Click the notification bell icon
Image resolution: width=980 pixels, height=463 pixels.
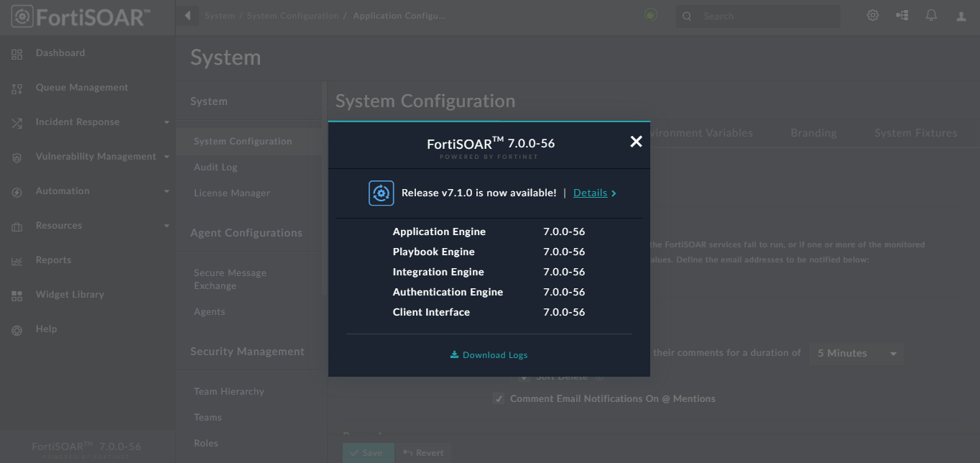(x=931, y=14)
